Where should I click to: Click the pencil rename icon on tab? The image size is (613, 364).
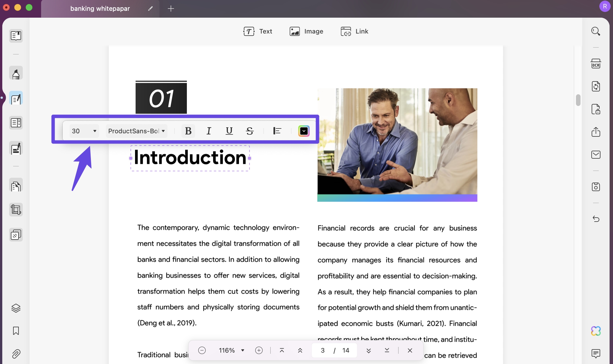click(x=150, y=9)
